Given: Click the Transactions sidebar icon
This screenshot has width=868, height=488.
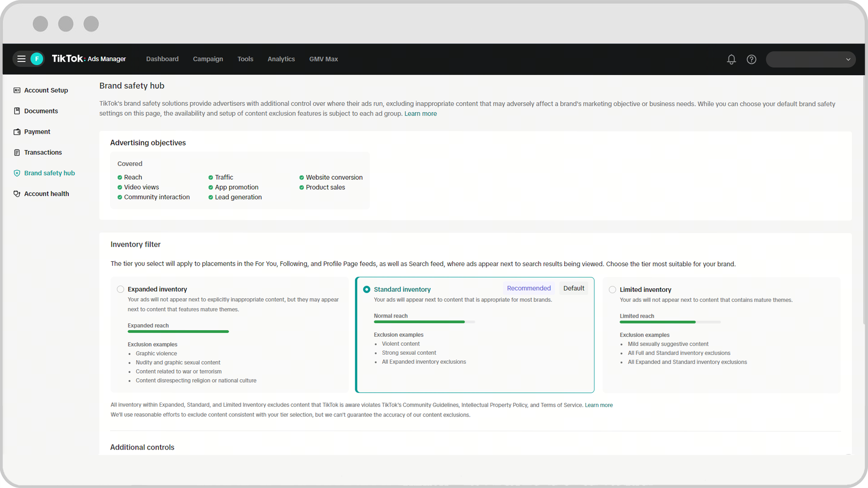Looking at the screenshot, I should click(17, 153).
